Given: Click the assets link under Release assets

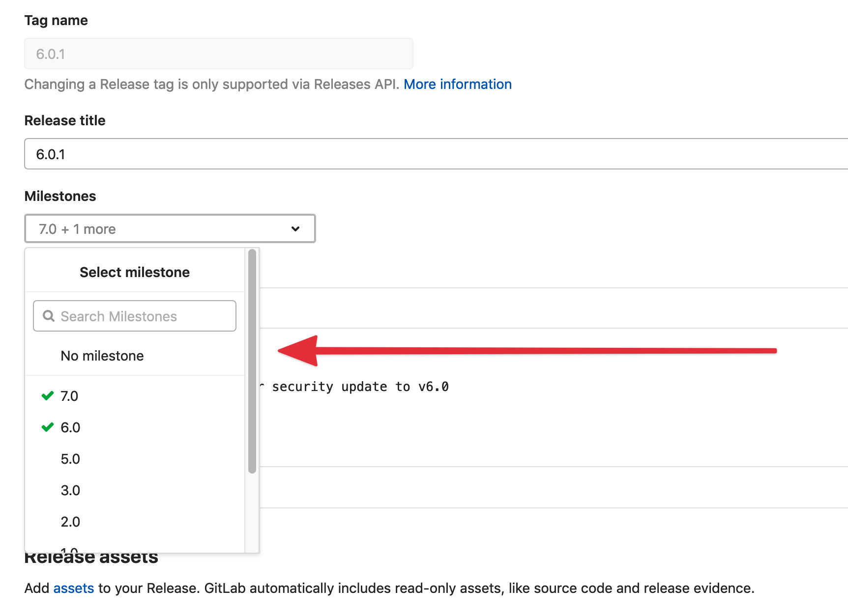Looking at the screenshot, I should click(x=74, y=588).
